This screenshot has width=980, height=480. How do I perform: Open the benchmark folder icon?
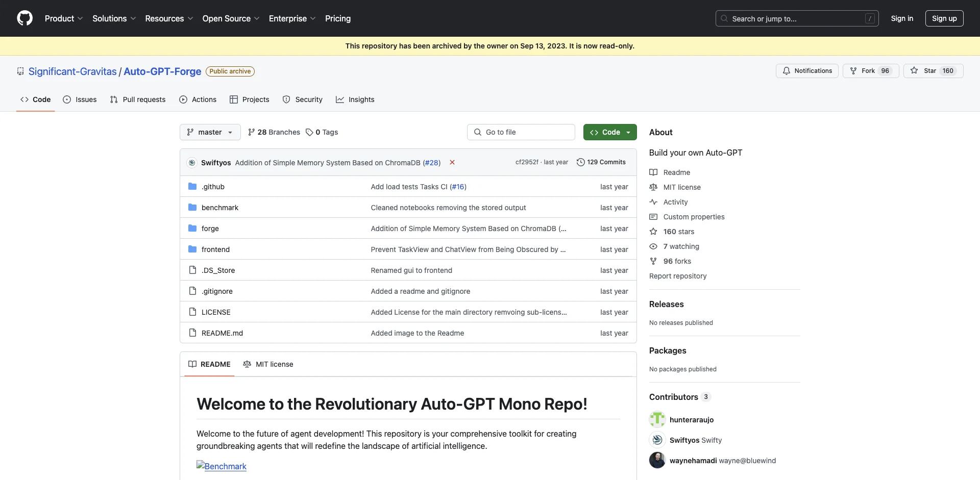point(192,208)
